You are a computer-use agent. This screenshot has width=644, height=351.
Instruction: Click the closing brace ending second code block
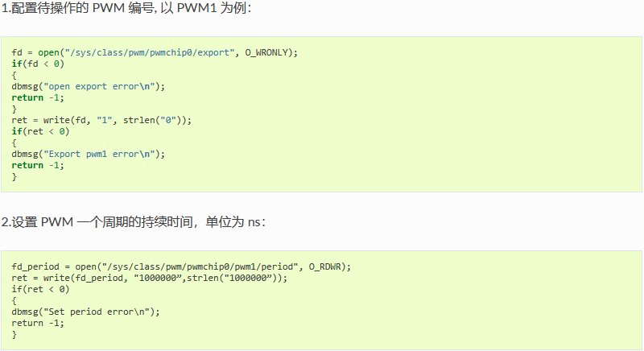[14, 335]
